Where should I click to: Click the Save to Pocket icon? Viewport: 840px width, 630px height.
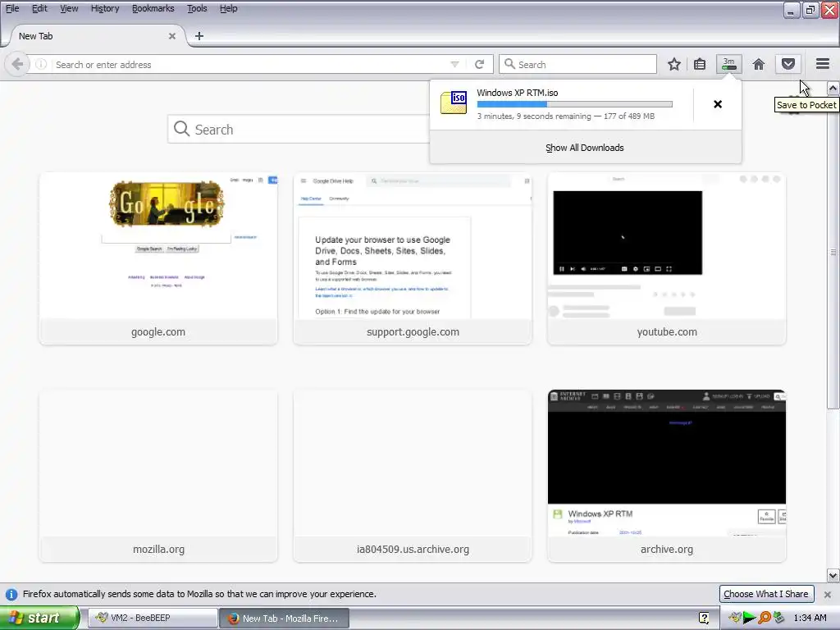(x=788, y=64)
